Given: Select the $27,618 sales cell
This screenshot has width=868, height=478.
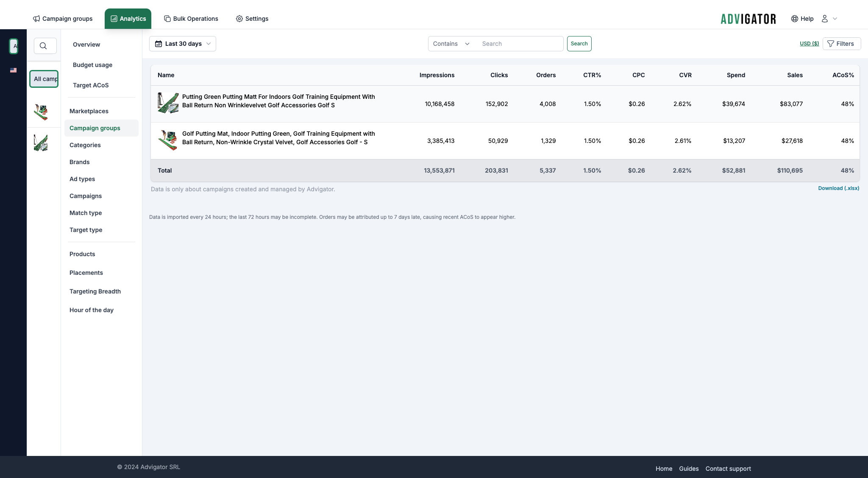Looking at the screenshot, I should (792, 141).
